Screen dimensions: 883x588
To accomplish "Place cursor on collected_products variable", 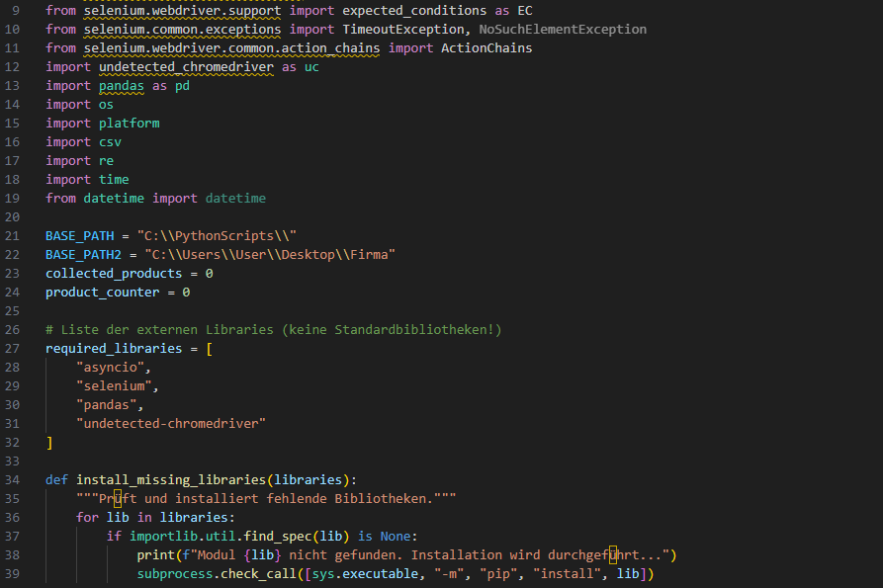I will pyautogui.click(x=114, y=274).
